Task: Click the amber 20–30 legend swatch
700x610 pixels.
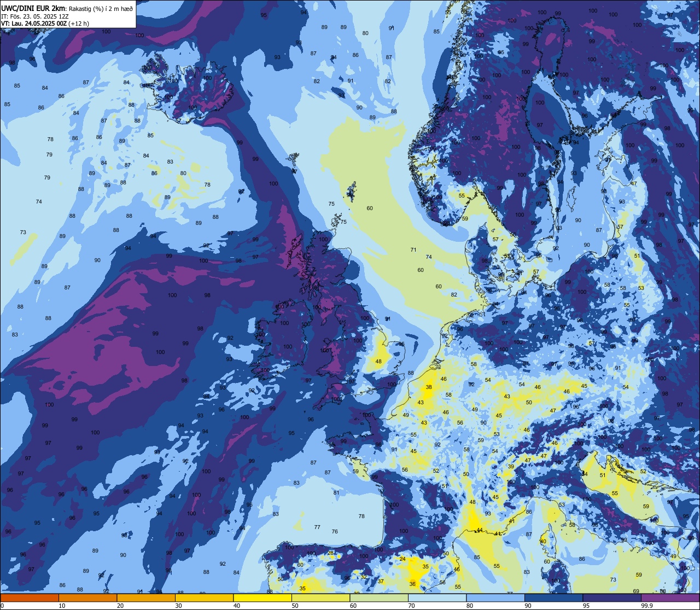Action: 146,597
